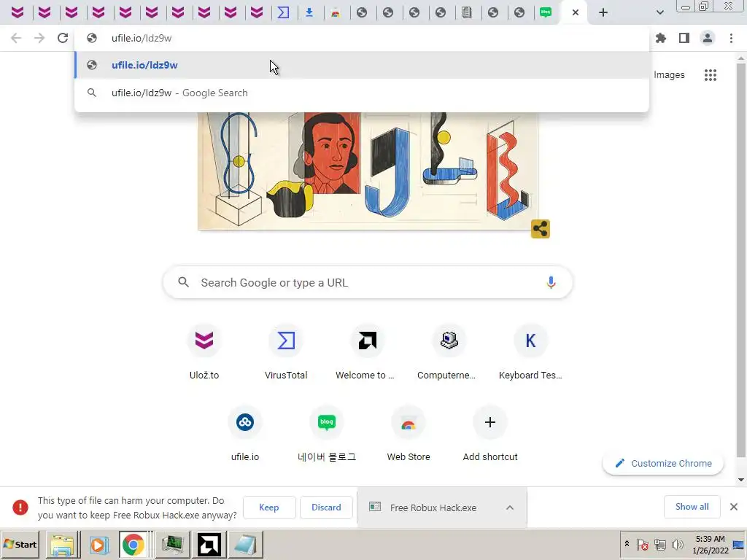Click the page scrollbar down arrow
The width and height of the screenshot is (747, 560).
point(741,480)
